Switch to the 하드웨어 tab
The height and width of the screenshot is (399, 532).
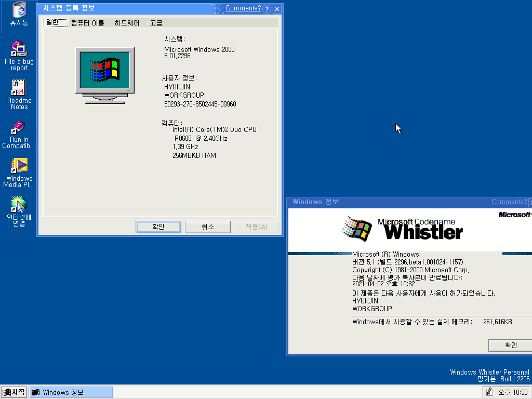tap(127, 23)
